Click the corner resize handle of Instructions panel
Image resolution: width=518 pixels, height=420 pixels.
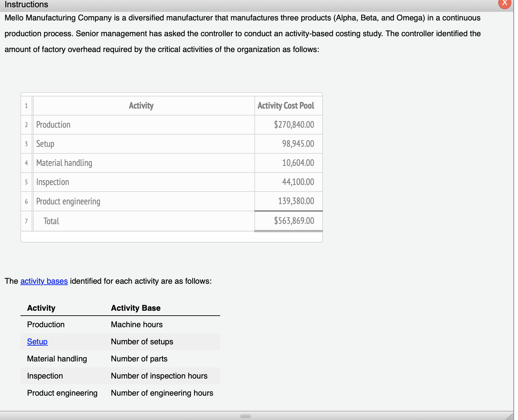[510, 416]
